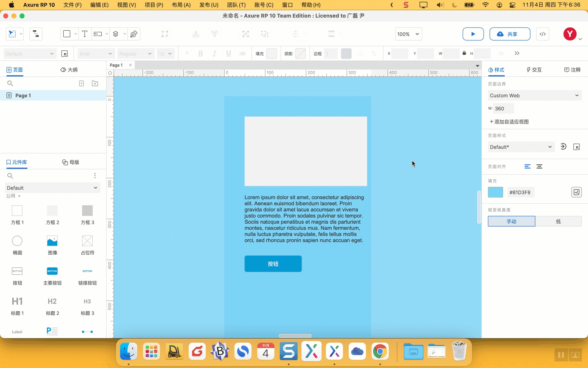Toggle the aspect ratio lock
Image resolution: width=588 pixels, height=368 pixels.
pyautogui.click(x=464, y=53)
